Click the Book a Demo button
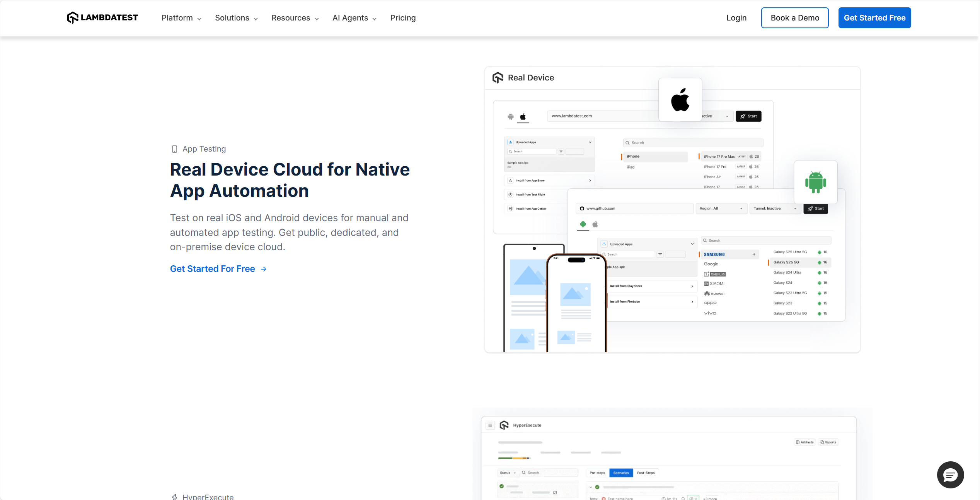Screen dimensions: 980x500 pyautogui.click(x=794, y=18)
